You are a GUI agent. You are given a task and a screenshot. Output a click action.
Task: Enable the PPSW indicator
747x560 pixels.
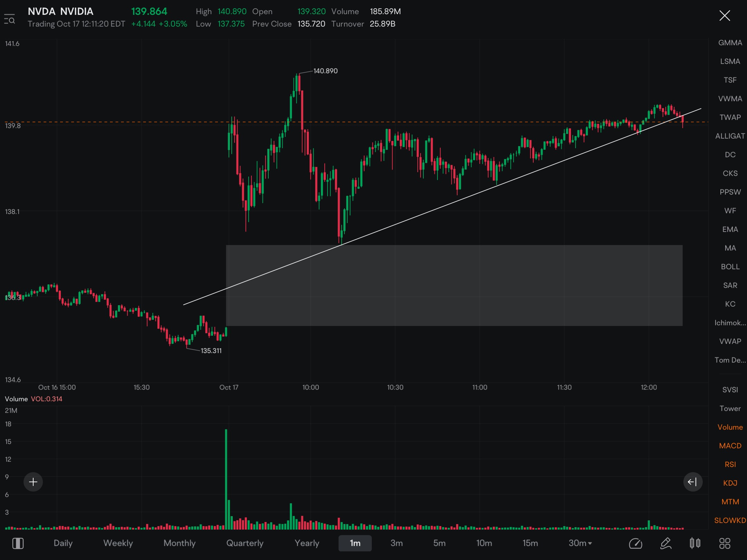(x=730, y=192)
